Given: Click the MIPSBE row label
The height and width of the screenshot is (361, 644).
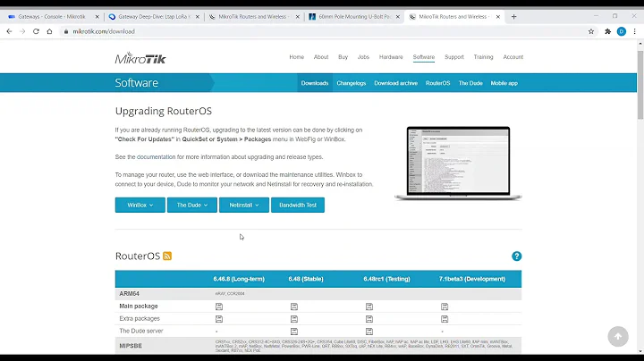Looking at the screenshot, I should [x=131, y=346].
